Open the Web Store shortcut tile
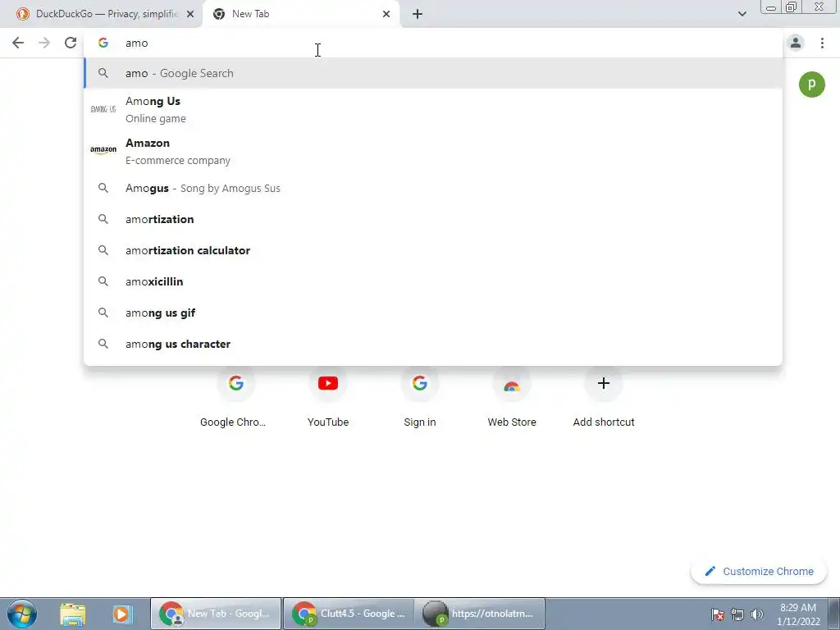Viewport: 840px width, 630px height. [x=512, y=399]
